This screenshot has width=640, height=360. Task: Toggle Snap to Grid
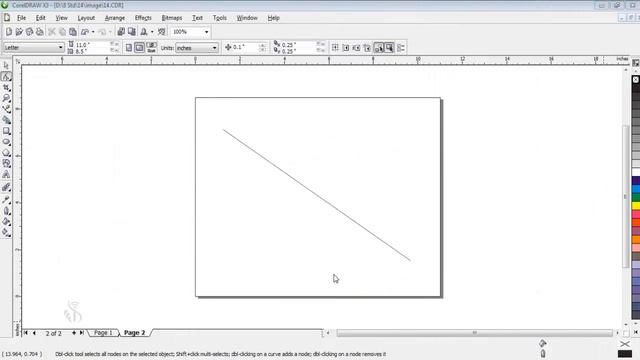click(335, 48)
